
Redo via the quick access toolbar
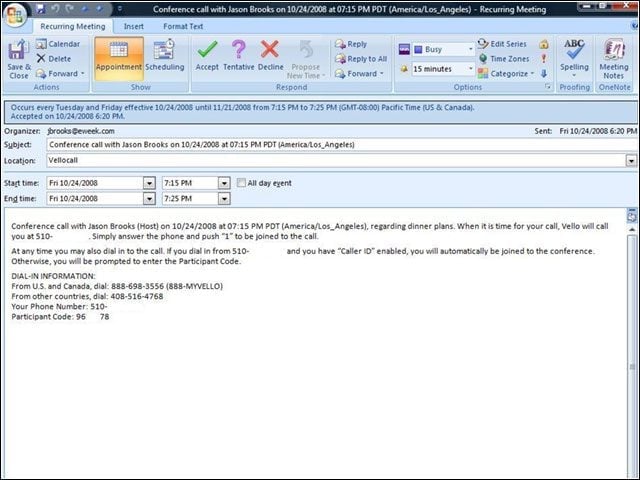tap(69, 9)
